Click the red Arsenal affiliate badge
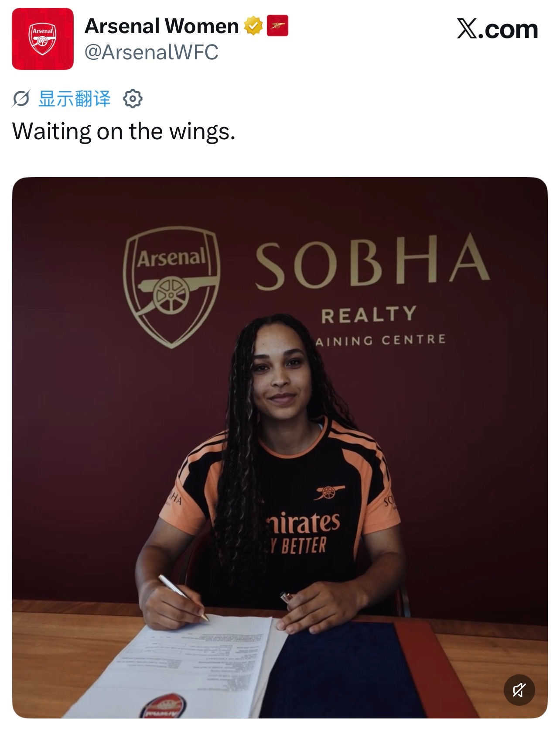This screenshot has height=735, width=560. (x=277, y=26)
